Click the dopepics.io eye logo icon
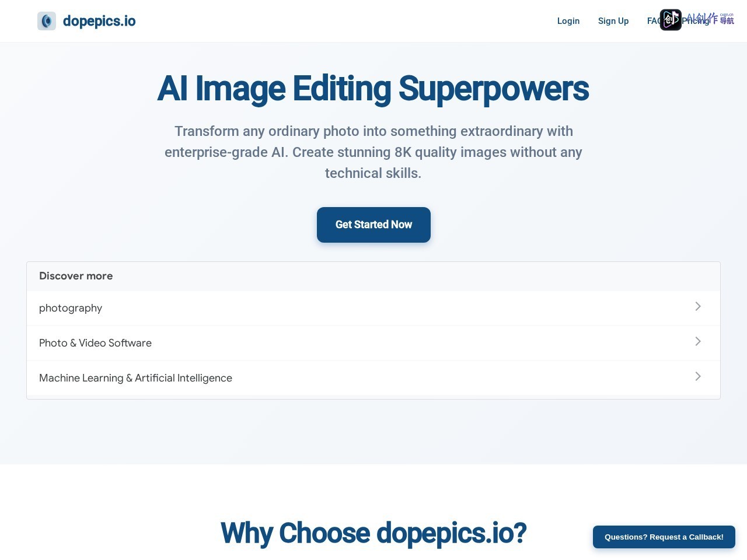Screen dimensions: 747x560 (x=47, y=21)
